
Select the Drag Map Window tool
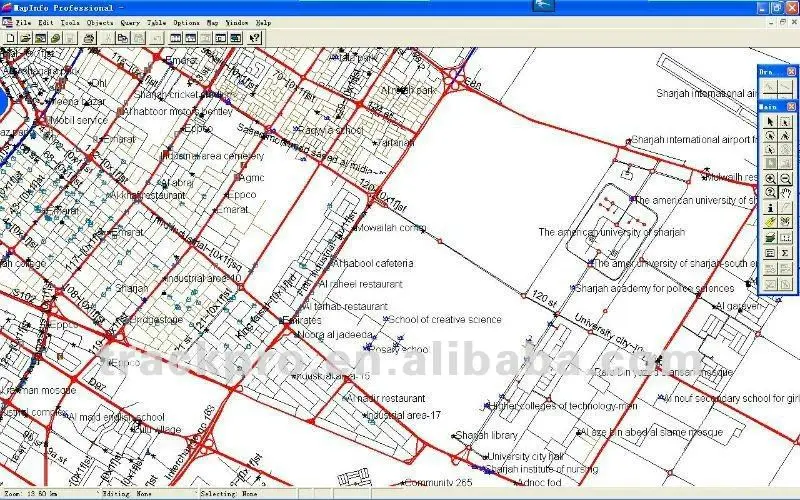tap(785, 222)
